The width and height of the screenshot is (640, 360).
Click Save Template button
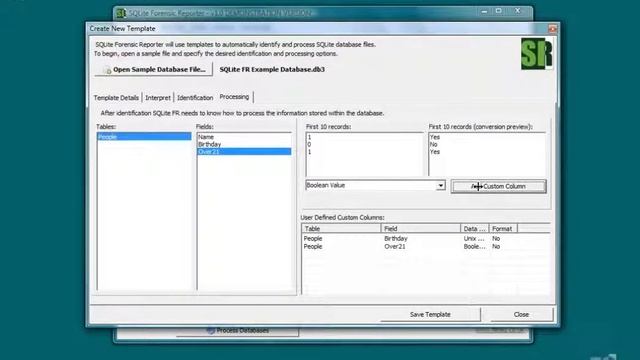click(430, 314)
